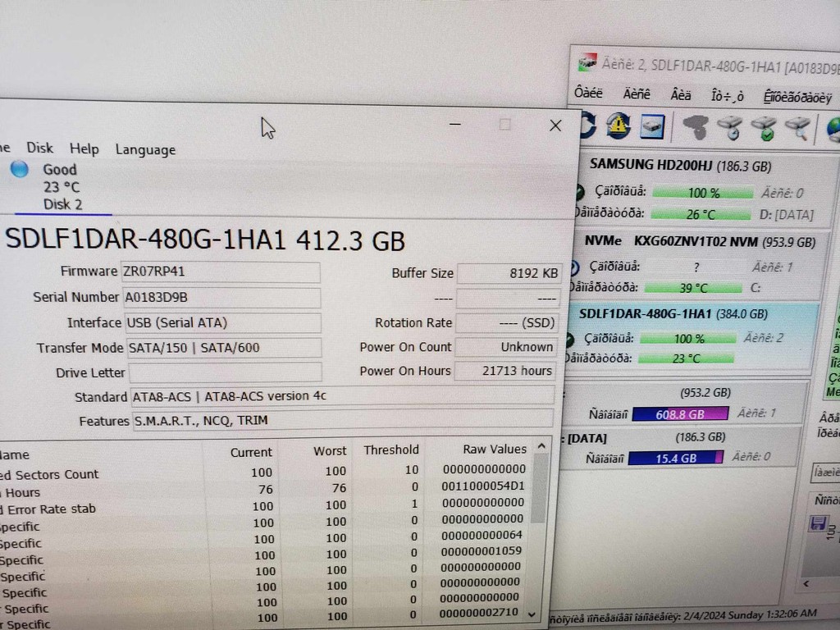Screen dimensions: 840x630
Task: Click the Buffer Size value 8192 KB
Action: point(509,273)
